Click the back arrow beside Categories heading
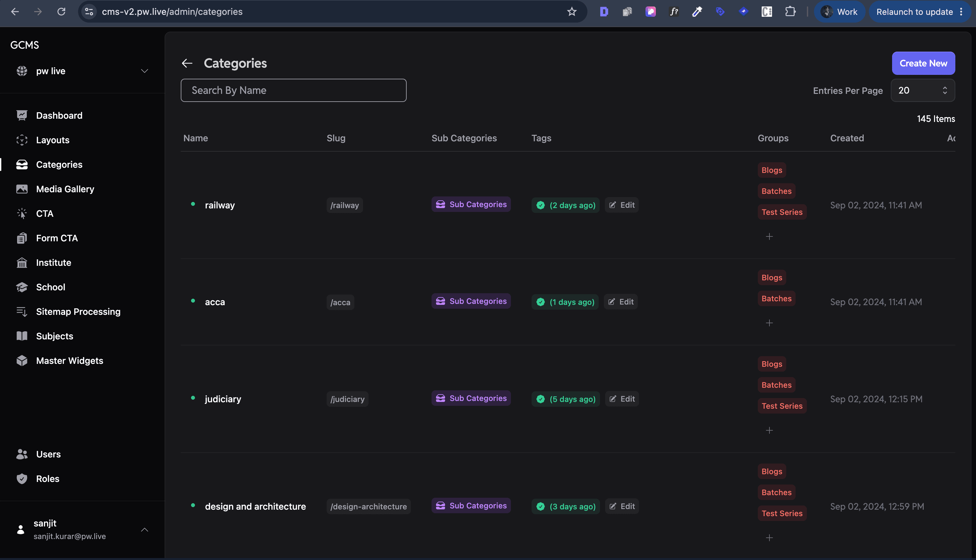The height and width of the screenshot is (560, 976). [x=187, y=63]
